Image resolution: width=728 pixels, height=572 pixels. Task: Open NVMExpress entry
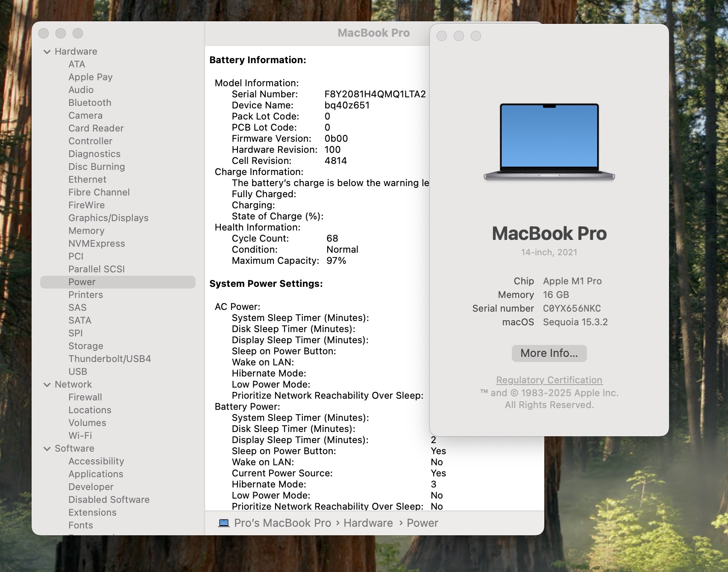(x=97, y=244)
